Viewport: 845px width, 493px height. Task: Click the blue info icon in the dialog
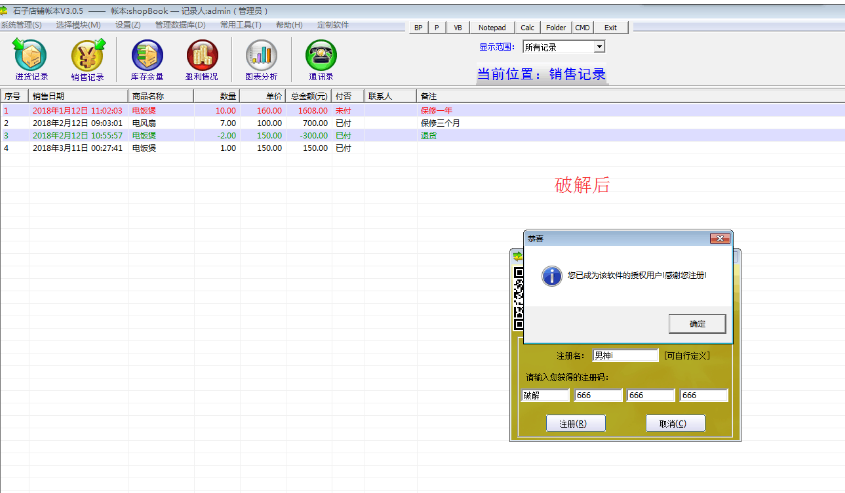tap(551, 276)
